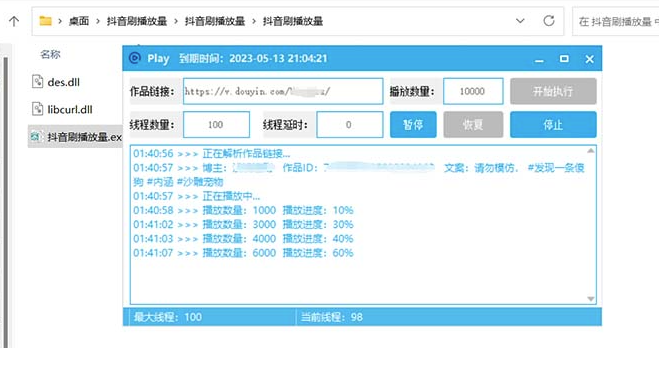This screenshot has height=371, width=664.
Task: Click the Explorer up-arrow navigation icon
Action: (14, 21)
